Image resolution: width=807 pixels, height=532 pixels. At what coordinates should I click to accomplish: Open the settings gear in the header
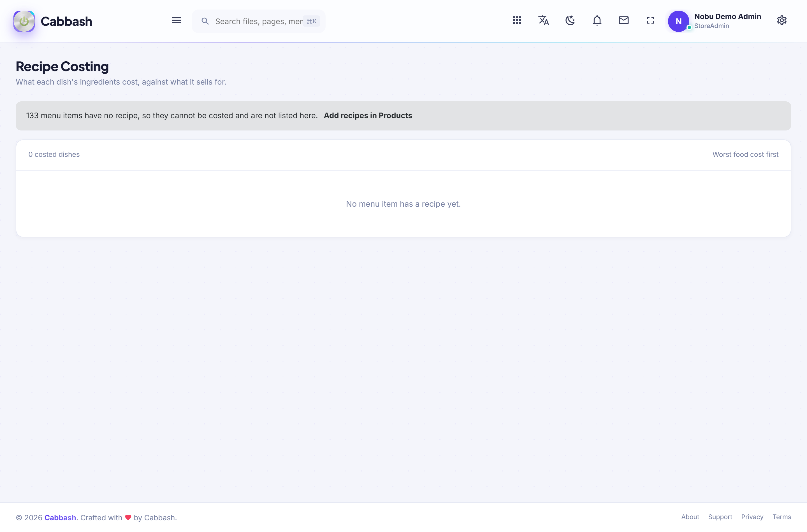782,21
